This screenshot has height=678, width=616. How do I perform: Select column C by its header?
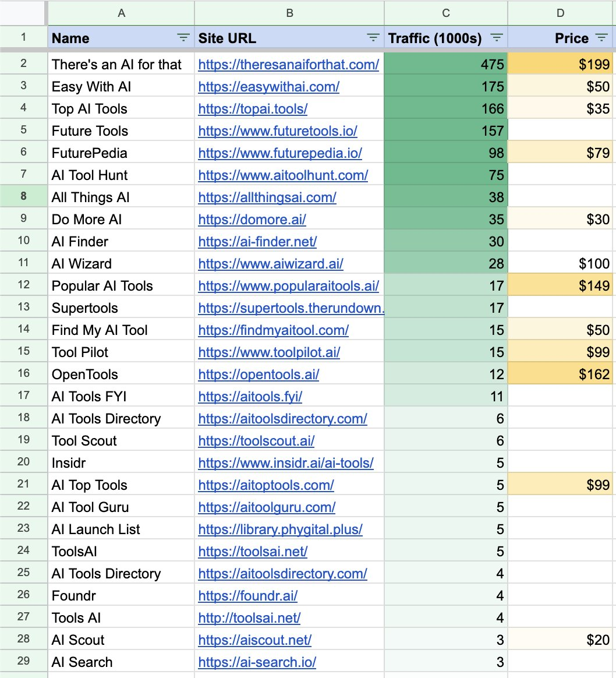(445, 13)
